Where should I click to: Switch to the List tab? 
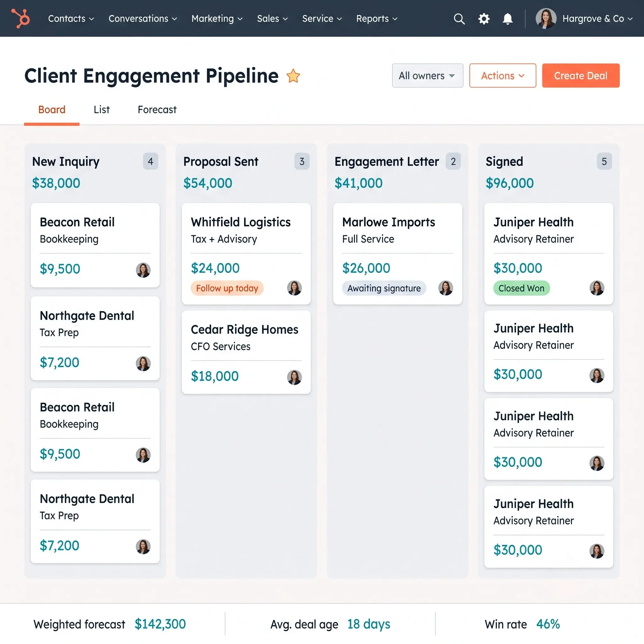(x=101, y=110)
